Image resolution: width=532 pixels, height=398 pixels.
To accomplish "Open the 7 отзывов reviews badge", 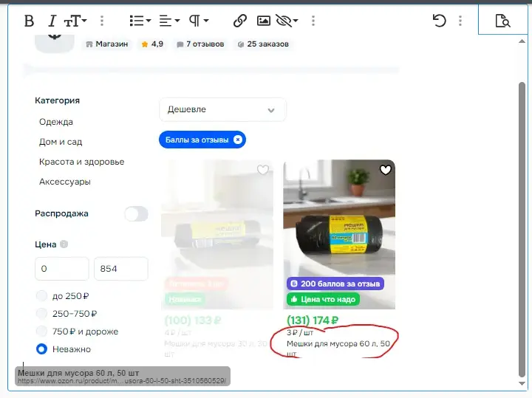I will click(200, 44).
